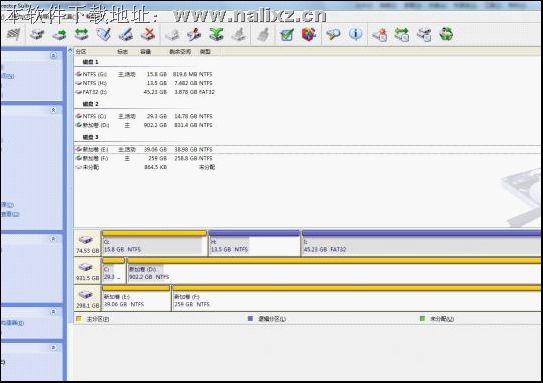Sort by the 容量 column header
The image size is (543, 383).
coord(145,52)
